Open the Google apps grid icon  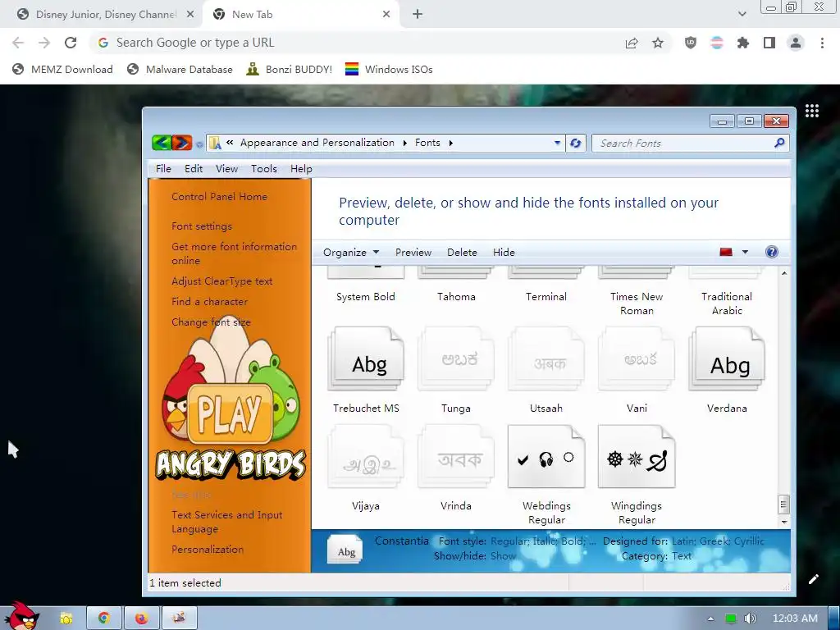point(812,111)
